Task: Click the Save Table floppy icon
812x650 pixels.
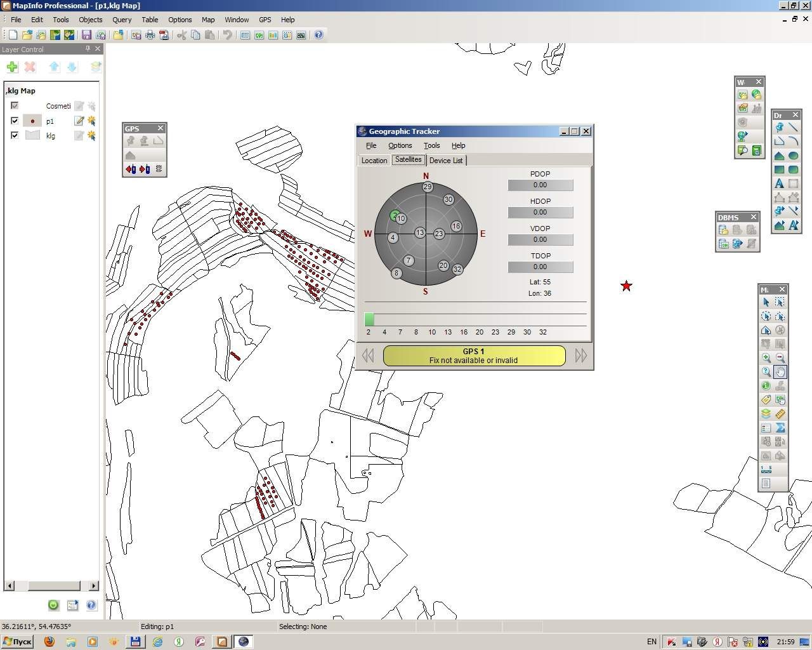Action: tap(86, 35)
